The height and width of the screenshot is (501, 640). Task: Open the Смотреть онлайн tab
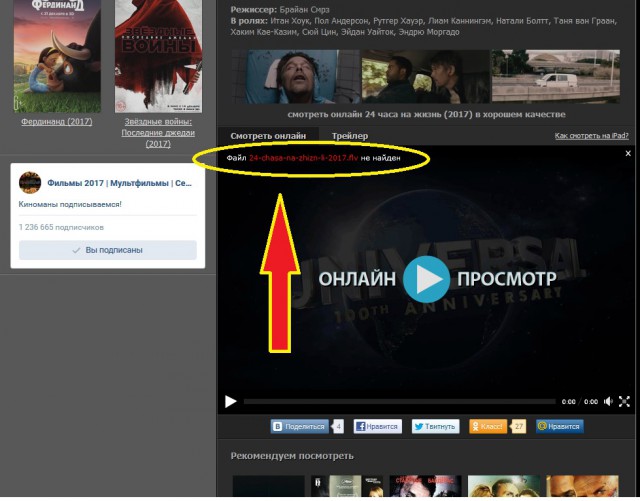coord(268,136)
